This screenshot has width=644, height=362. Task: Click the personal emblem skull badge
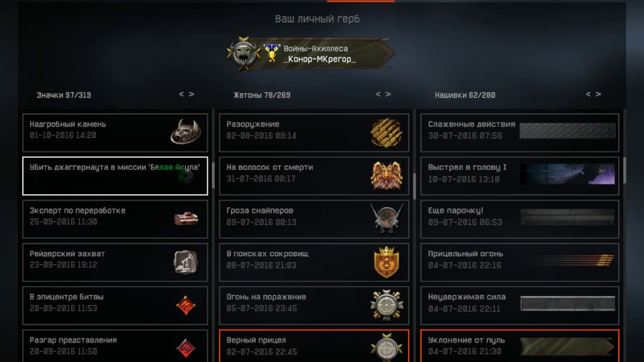click(244, 53)
